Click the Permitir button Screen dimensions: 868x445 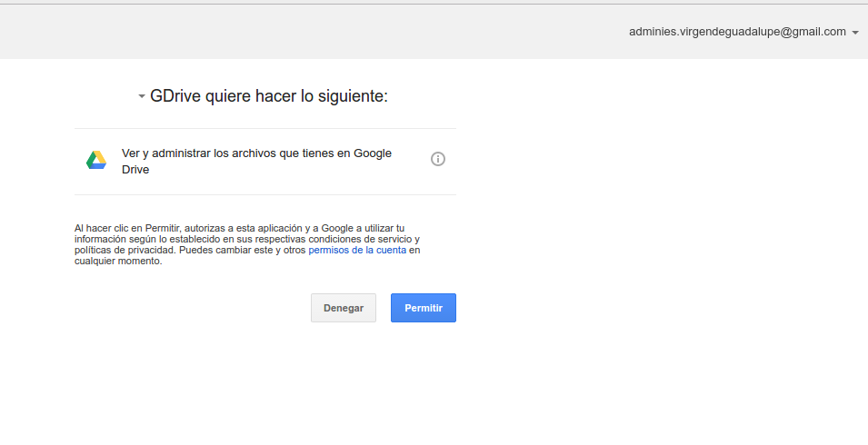pyautogui.click(x=423, y=308)
